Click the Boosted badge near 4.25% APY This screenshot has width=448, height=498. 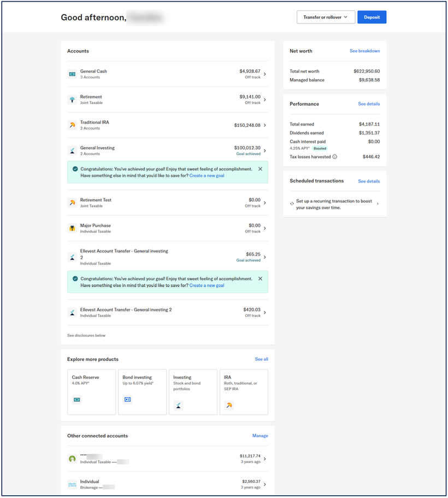320,148
